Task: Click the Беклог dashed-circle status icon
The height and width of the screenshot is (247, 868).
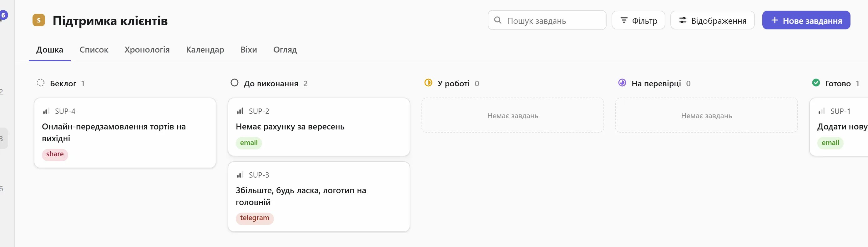Action: (x=40, y=83)
